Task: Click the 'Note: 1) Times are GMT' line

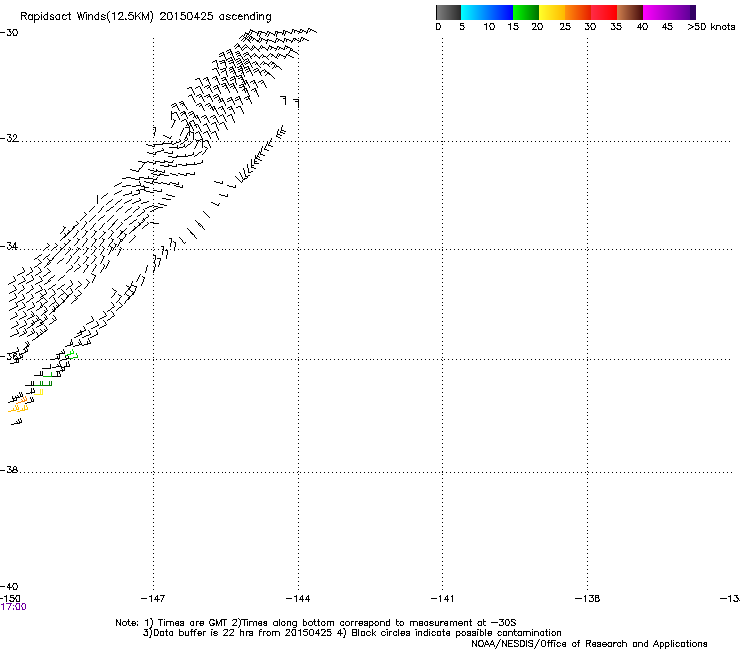Action: [316, 623]
